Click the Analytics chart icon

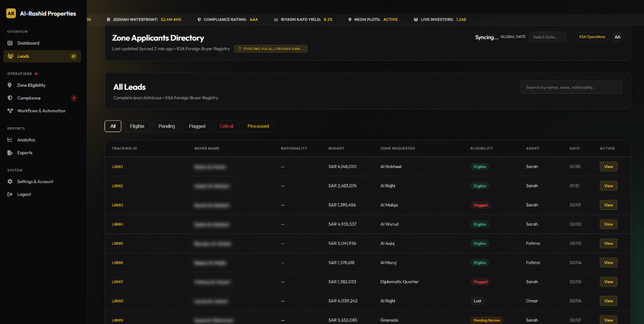(x=10, y=140)
